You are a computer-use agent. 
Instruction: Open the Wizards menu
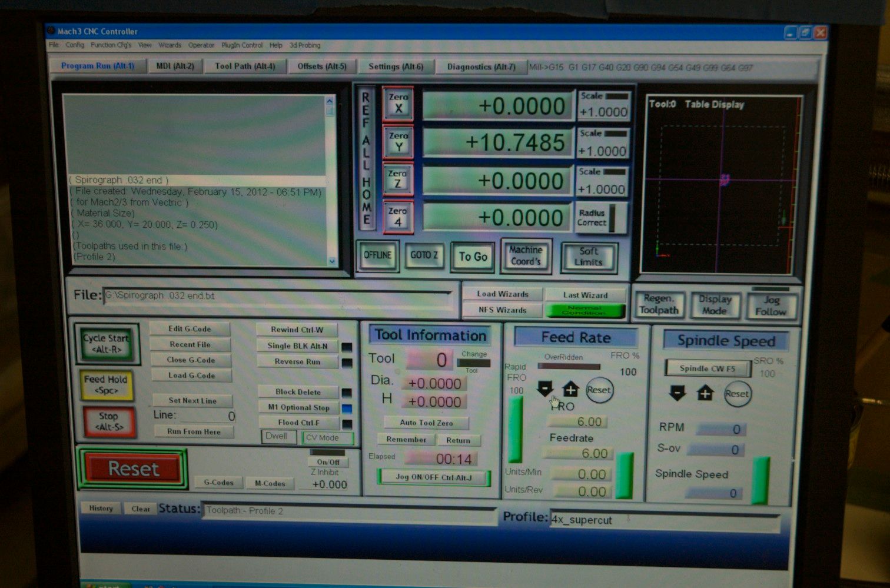tap(170, 45)
